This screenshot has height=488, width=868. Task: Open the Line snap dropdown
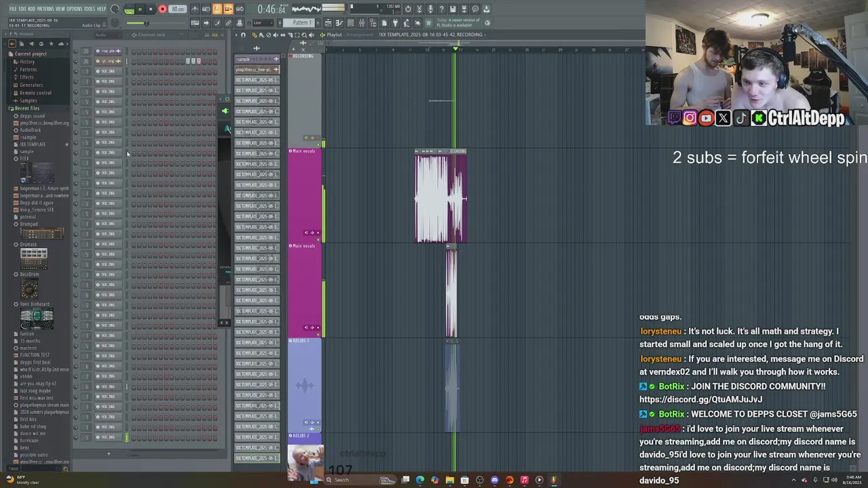pos(263,22)
